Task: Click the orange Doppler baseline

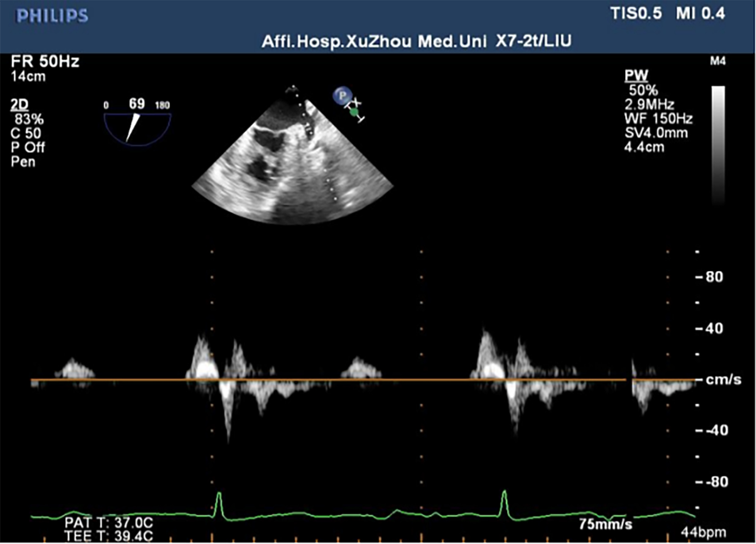Action: pos(328,380)
